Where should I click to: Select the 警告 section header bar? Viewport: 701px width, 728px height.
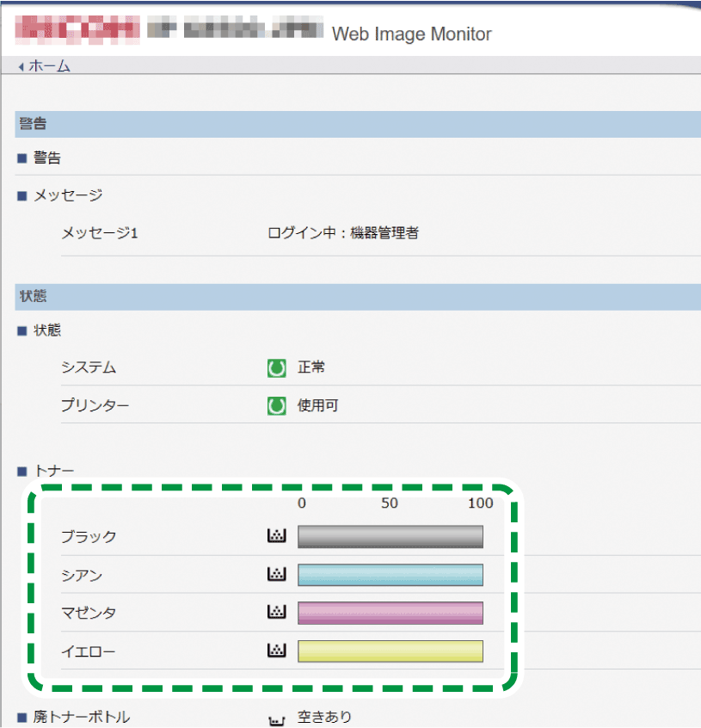pyautogui.click(x=357, y=124)
